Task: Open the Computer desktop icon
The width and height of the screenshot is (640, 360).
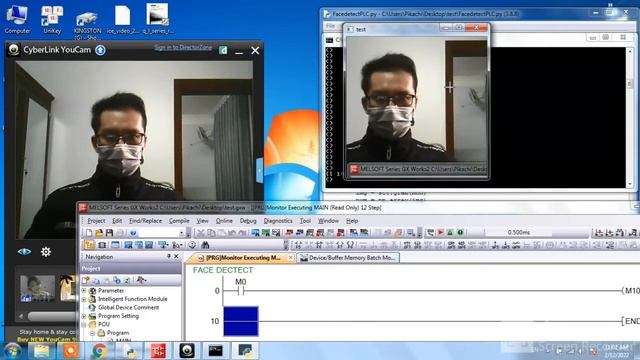Action: click(17, 19)
